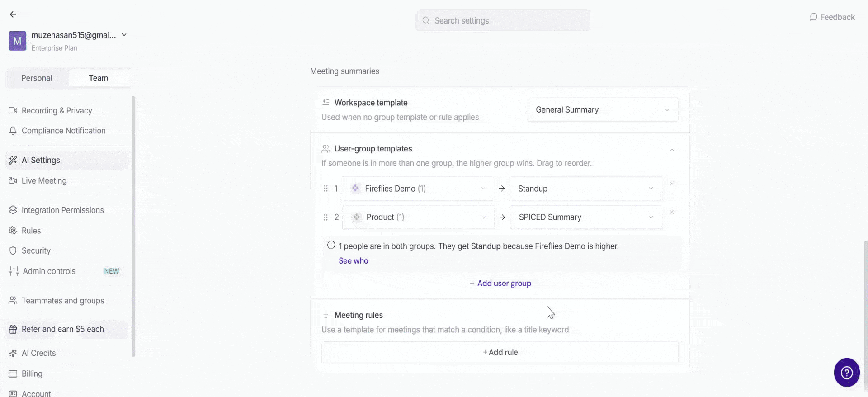Viewport: 868px width, 397px height.
Task: Click the AI Settings magic wand icon
Action: 13,160
